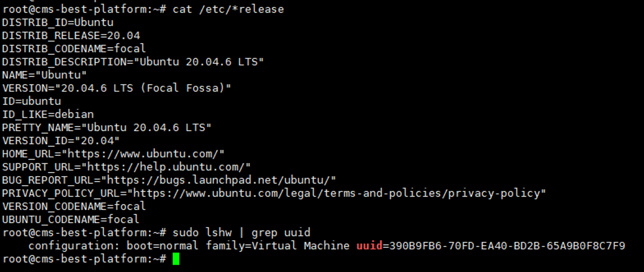Image resolution: width=644 pixels, height=272 pixels.
Task: Click the "cat /etc/*release" command text
Action: click(x=228, y=9)
